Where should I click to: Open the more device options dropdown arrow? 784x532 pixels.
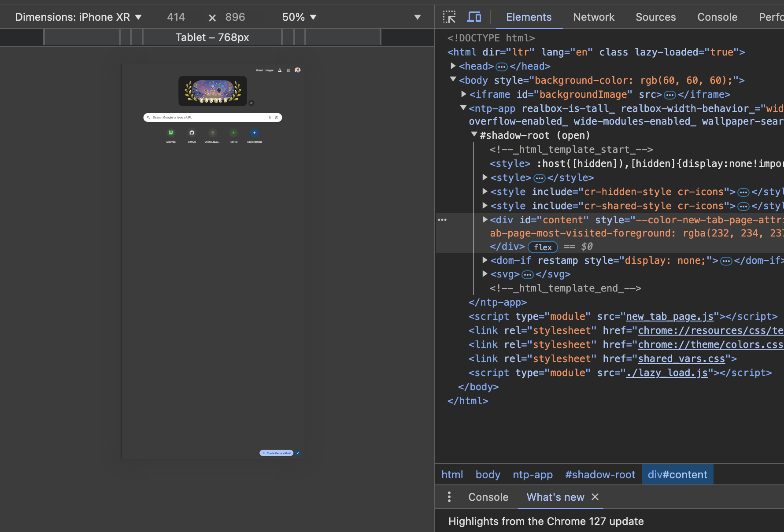point(418,17)
